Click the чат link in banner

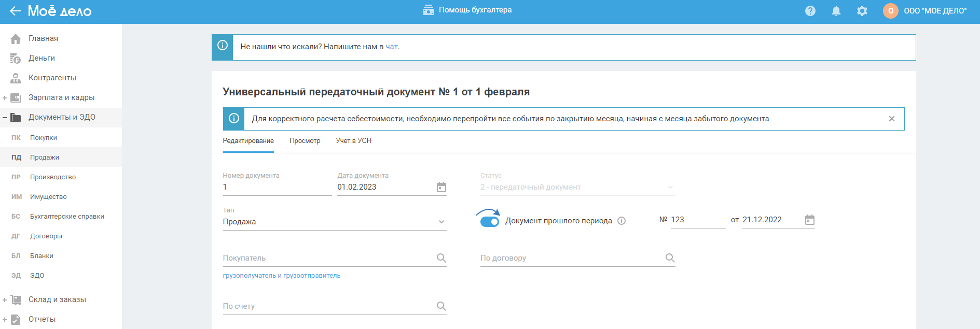point(392,47)
